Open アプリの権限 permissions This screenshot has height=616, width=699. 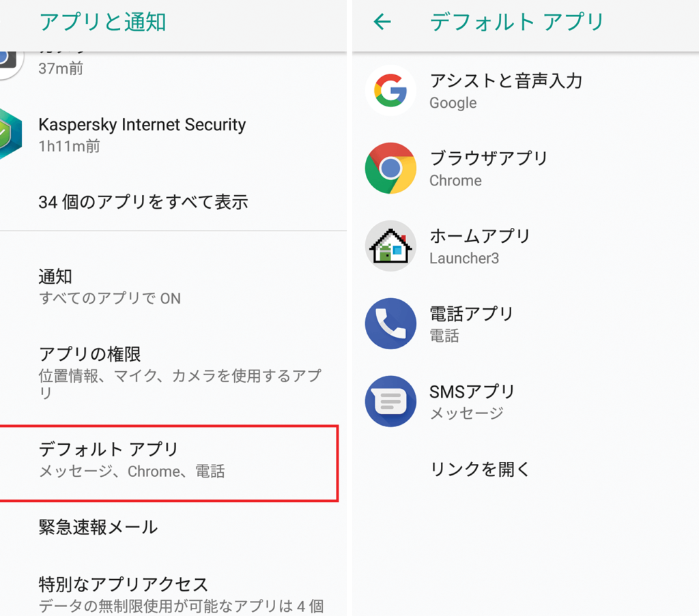(x=171, y=372)
